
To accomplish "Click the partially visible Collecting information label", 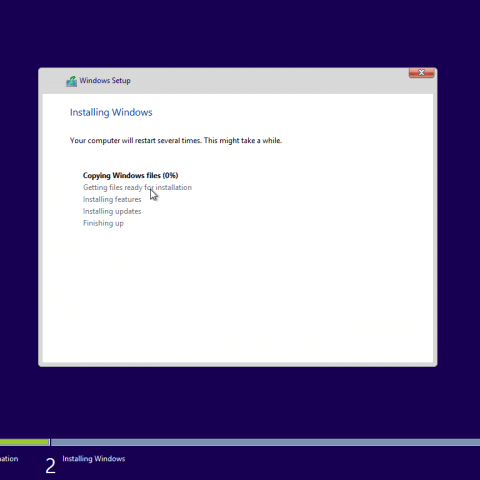I will pos(9,459).
